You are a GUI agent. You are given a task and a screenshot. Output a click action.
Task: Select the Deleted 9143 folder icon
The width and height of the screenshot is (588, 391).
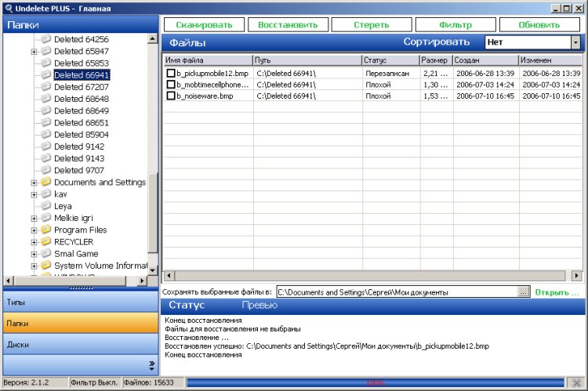45,157
